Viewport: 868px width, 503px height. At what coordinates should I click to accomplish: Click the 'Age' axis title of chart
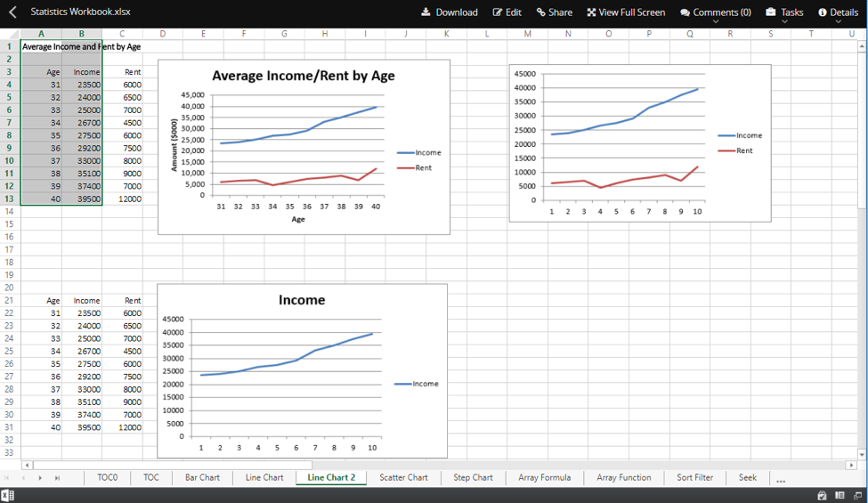point(298,219)
